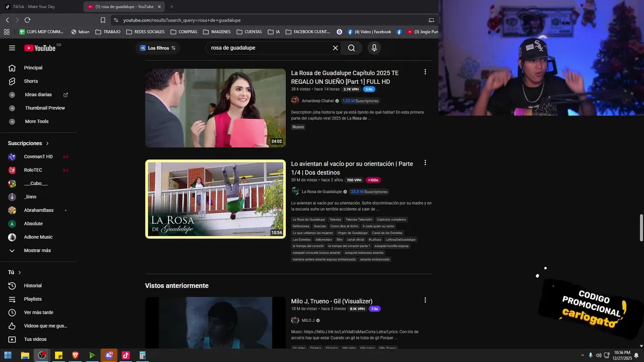Run search with the magnifier button
The width and height of the screenshot is (644, 362).
point(351,48)
